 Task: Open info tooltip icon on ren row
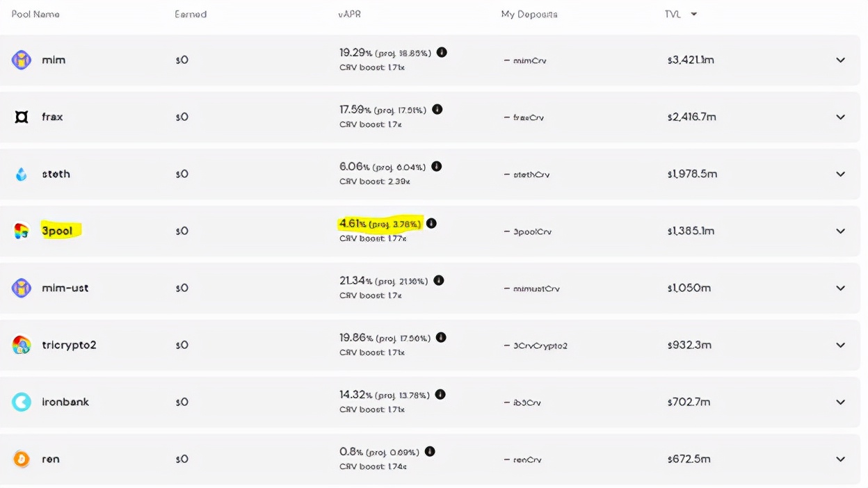[430, 451]
